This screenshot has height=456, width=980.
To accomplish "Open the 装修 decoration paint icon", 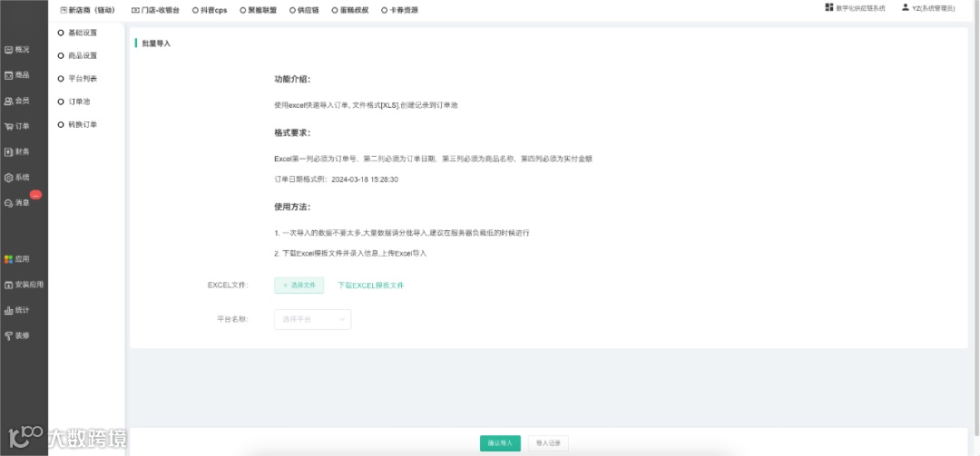I will pos(9,335).
